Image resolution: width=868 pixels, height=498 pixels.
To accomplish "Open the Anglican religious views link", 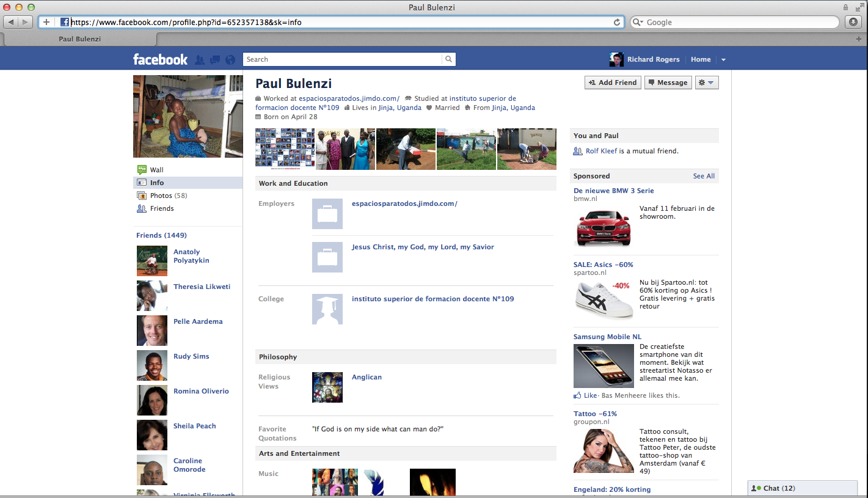I will (367, 377).
